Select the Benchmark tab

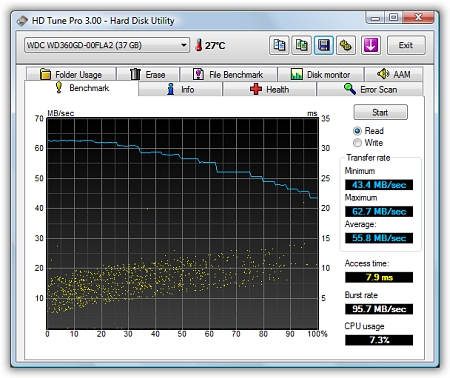point(81,88)
